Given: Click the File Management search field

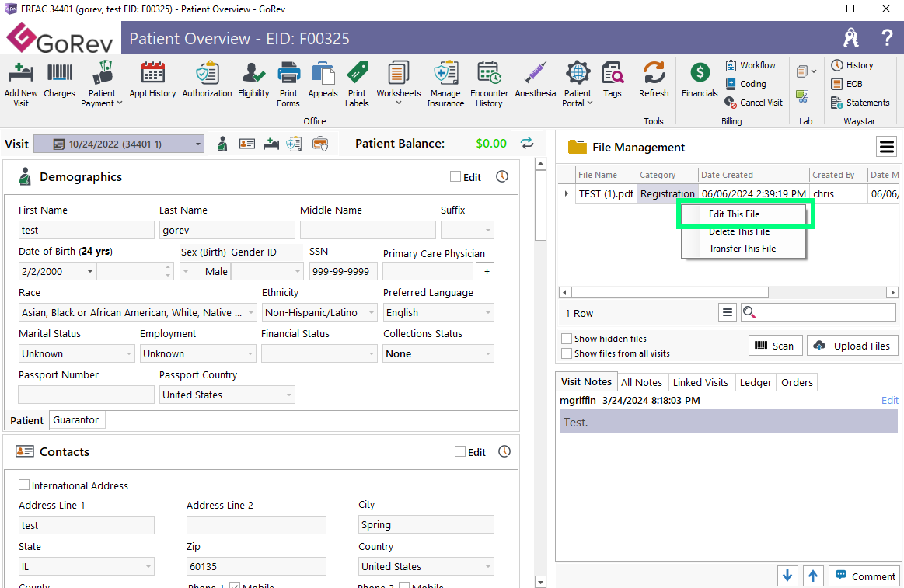Looking at the screenshot, I should [818, 312].
